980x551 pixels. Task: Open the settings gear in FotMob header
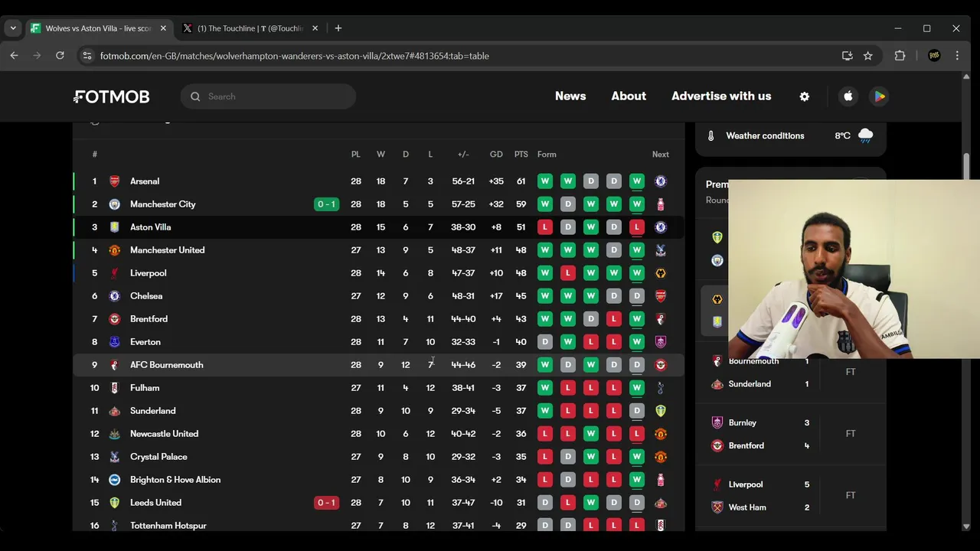coord(804,96)
